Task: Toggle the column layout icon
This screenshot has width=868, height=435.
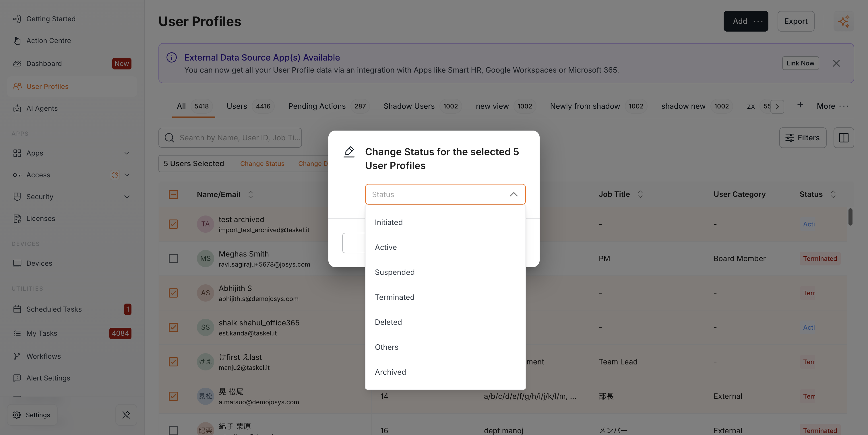Action: coord(844,138)
